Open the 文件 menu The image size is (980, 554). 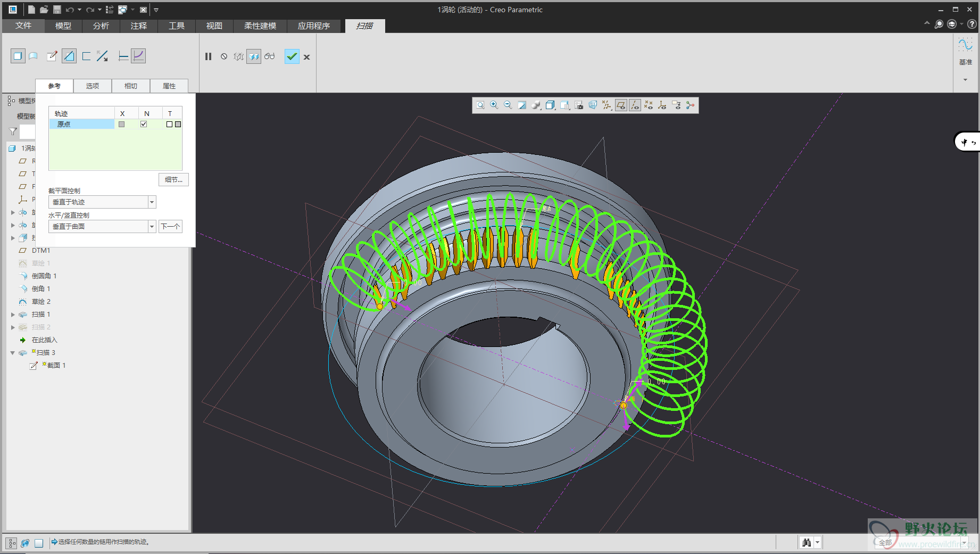click(x=23, y=26)
